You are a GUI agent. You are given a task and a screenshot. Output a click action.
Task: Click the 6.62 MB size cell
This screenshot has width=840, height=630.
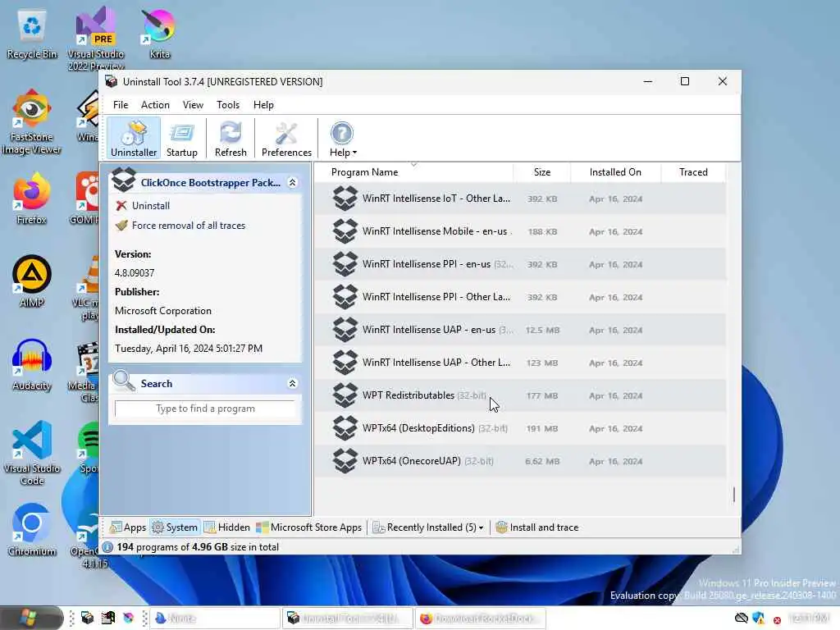click(x=542, y=461)
